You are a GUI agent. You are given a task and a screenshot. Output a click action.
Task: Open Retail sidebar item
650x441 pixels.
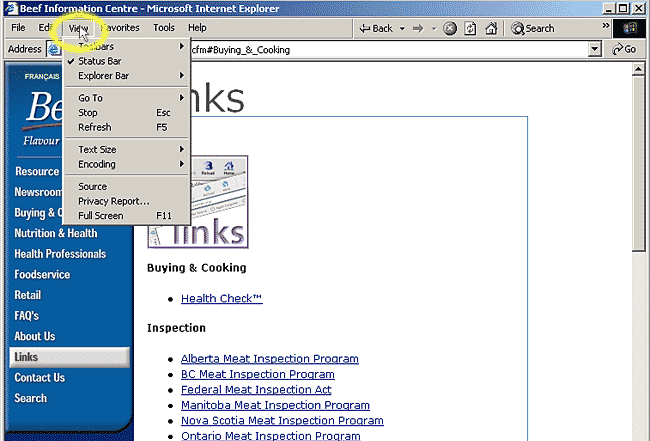coord(27,295)
